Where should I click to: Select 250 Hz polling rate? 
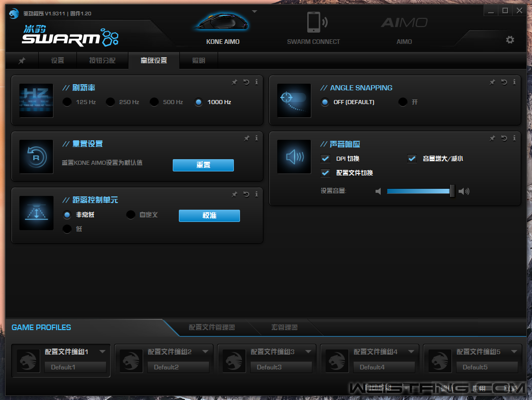(x=110, y=102)
